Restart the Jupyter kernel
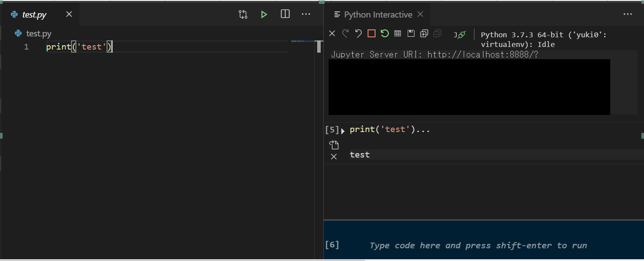The height and width of the screenshot is (261, 644). [x=384, y=33]
